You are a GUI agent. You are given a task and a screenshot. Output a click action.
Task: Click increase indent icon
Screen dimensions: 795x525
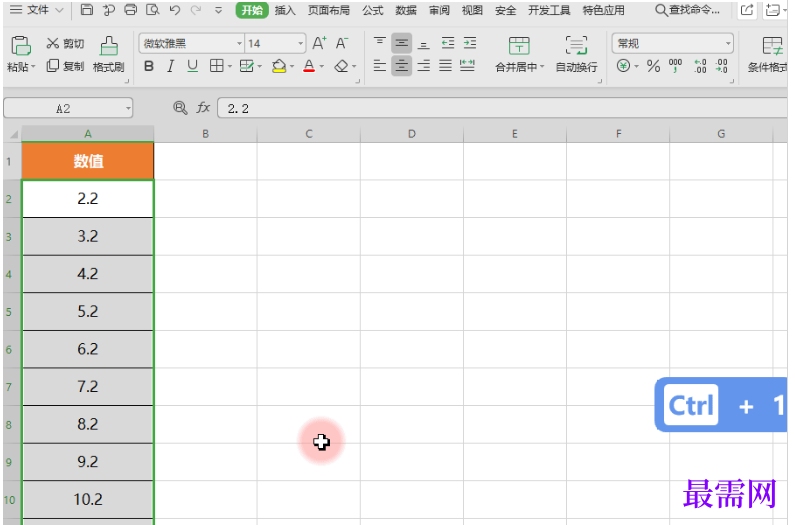pyautogui.click(x=470, y=44)
